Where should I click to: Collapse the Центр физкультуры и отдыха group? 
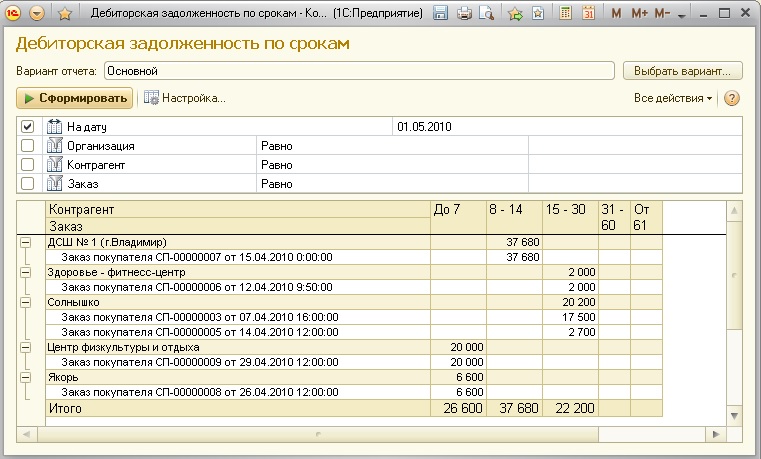(x=25, y=347)
